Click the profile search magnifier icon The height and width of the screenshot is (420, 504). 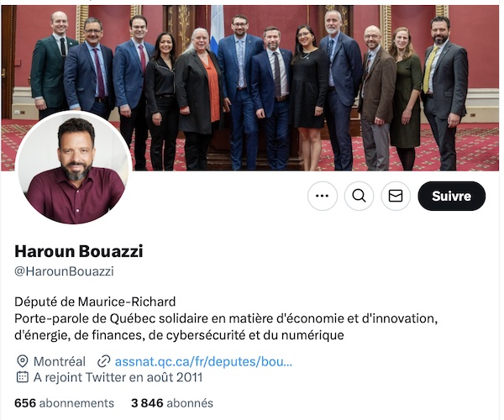click(x=359, y=196)
